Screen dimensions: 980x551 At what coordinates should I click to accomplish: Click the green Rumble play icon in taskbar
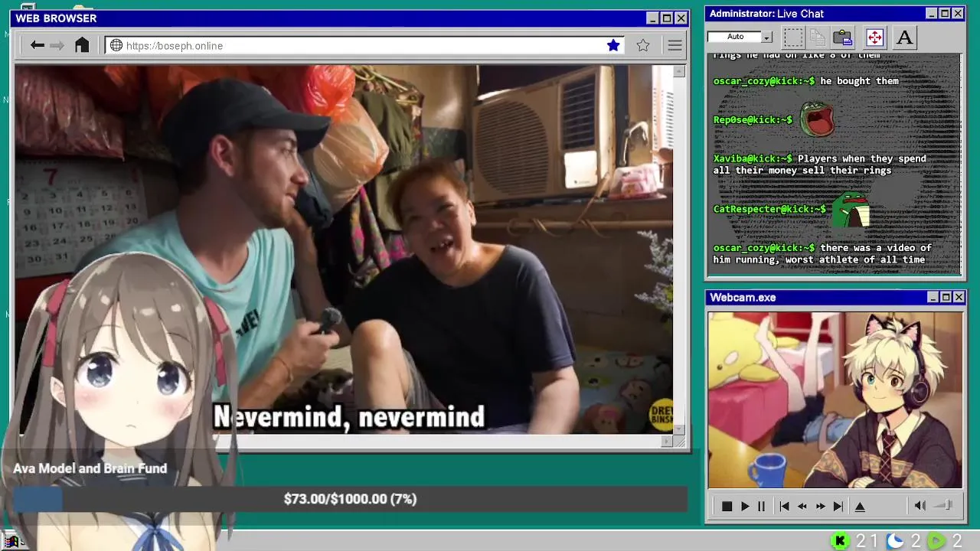[936, 541]
